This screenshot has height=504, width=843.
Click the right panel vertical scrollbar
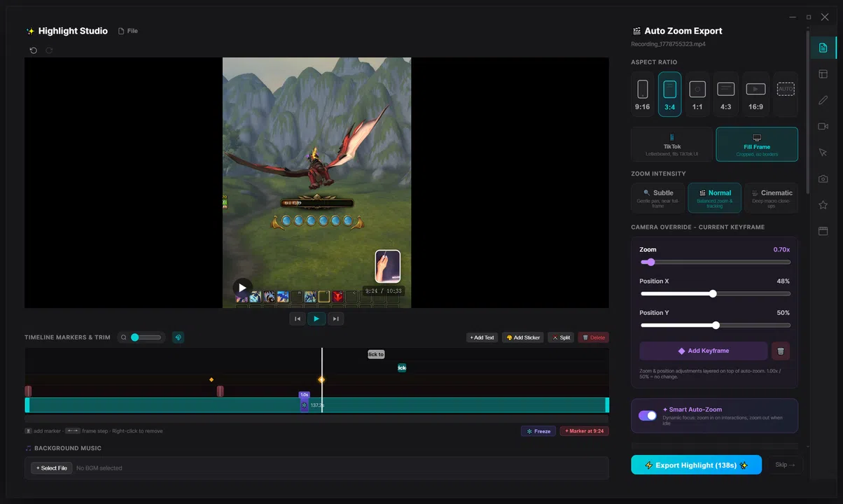(807, 112)
